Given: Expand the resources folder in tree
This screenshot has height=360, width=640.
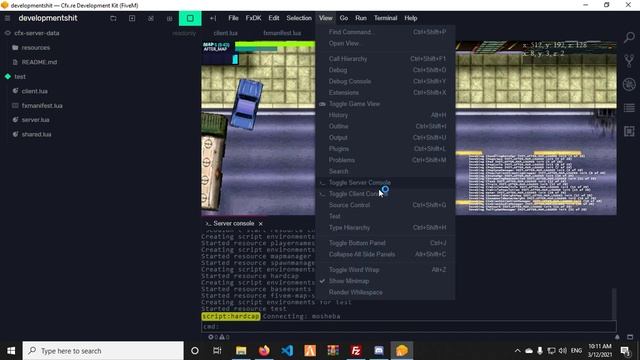Looking at the screenshot, I should pyautogui.click(x=36, y=48).
